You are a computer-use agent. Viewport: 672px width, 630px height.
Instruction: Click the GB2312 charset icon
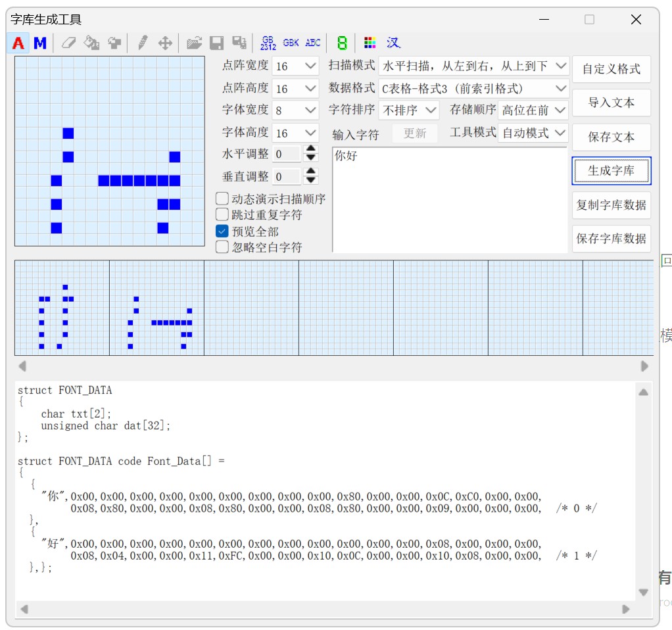tap(268, 43)
